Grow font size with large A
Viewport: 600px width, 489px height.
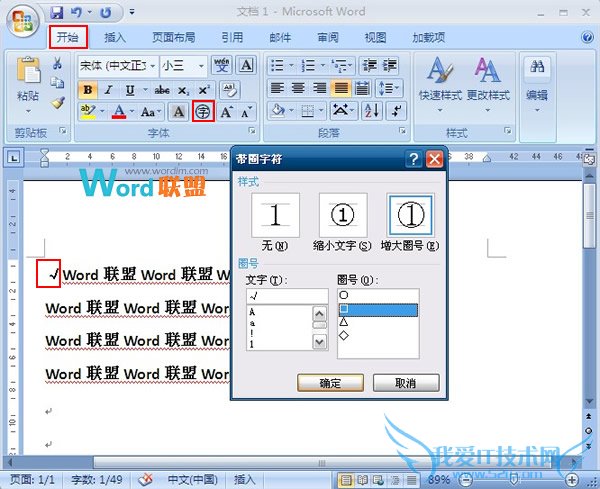(x=227, y=112)
